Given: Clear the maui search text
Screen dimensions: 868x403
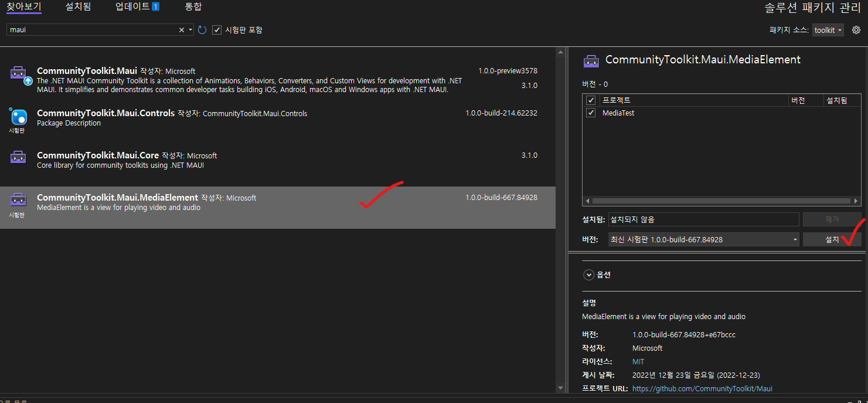Looking at the screenshot, I should 182,30.
